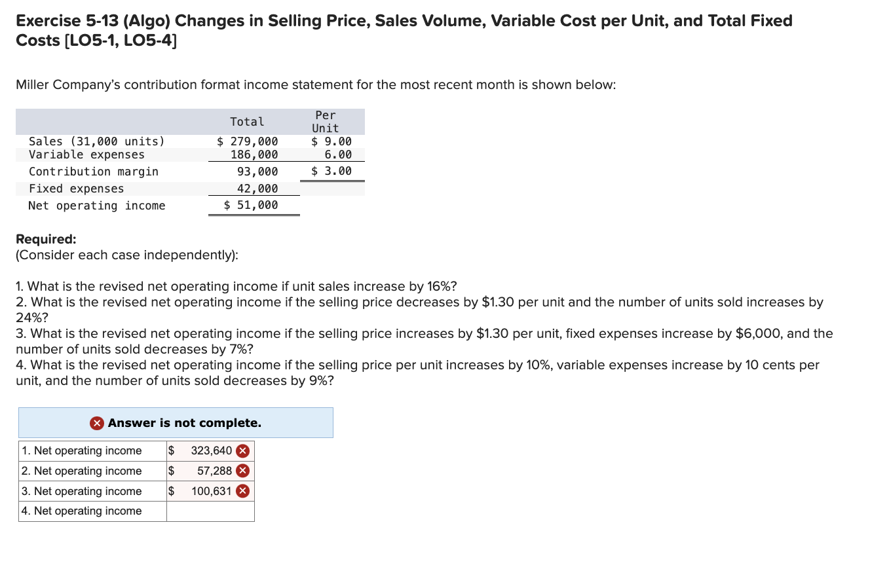Select the answer field for question 4
The image size is (870, 588).
point(210,511)
